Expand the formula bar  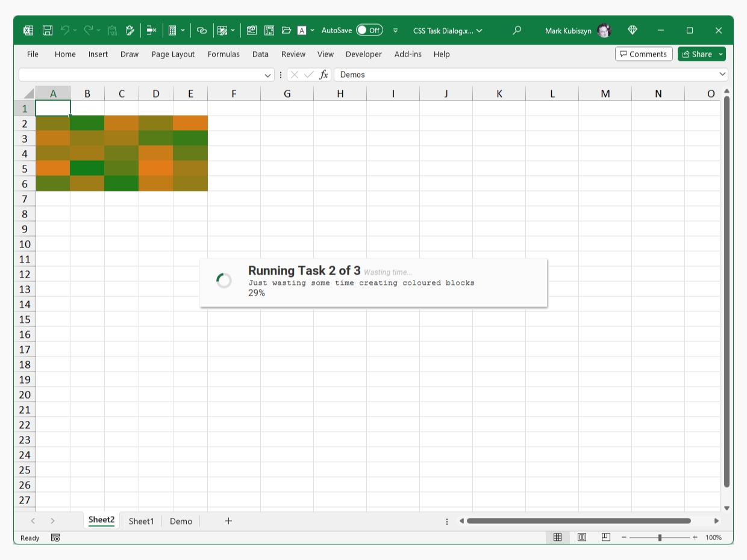pyautogui.click(x=722, y=74)
